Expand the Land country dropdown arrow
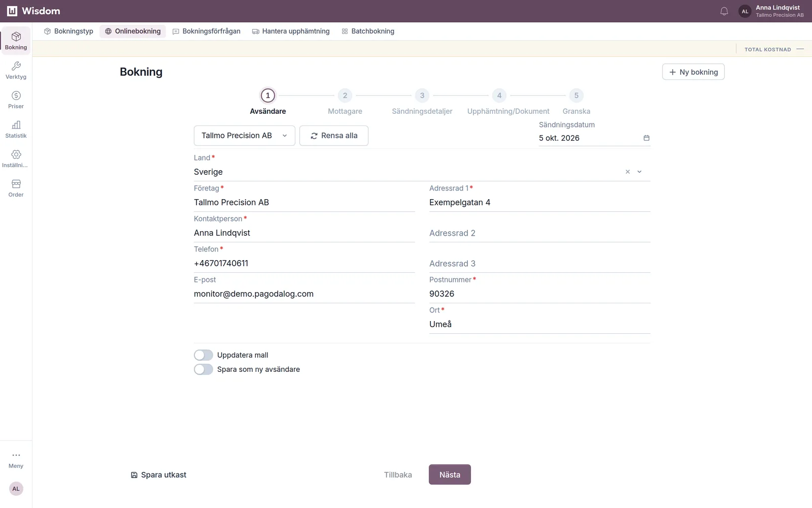Viewport: 812px width, 508px height. 639,172
